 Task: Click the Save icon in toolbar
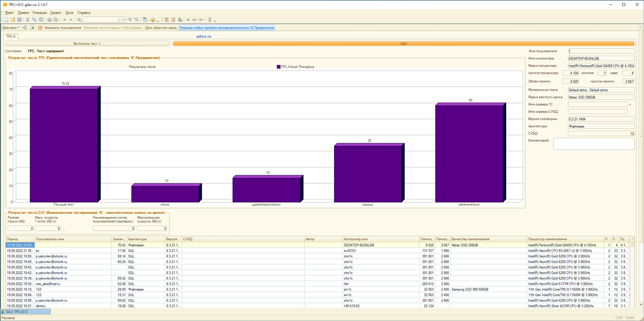click(x=20, y=20)
